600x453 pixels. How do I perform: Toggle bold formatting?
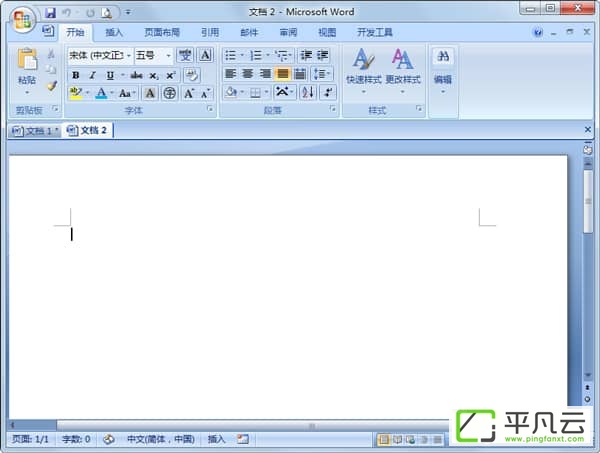coord(76,75)
